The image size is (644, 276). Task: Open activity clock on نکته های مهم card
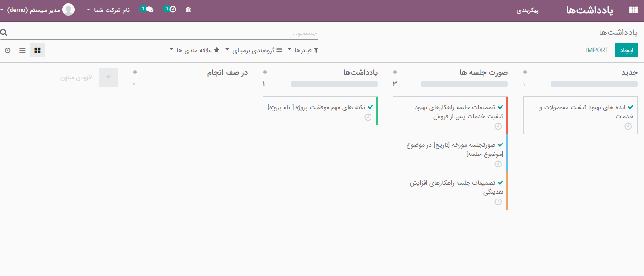(368, 117)
